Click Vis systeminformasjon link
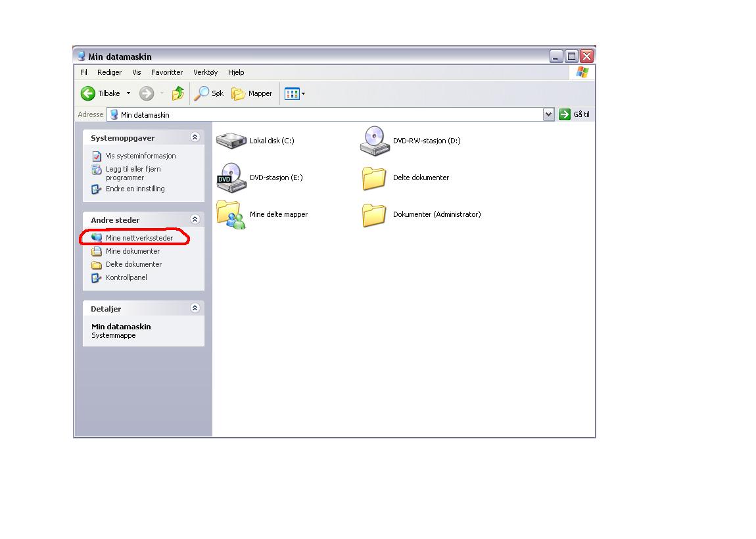 [141, 156]
